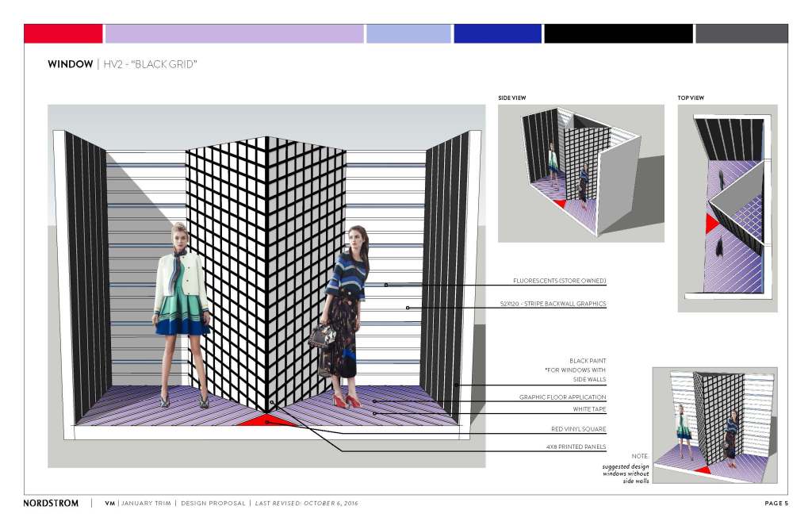Click the "Page 5" page number
812x525 pixels.
(x=776, y=504)
